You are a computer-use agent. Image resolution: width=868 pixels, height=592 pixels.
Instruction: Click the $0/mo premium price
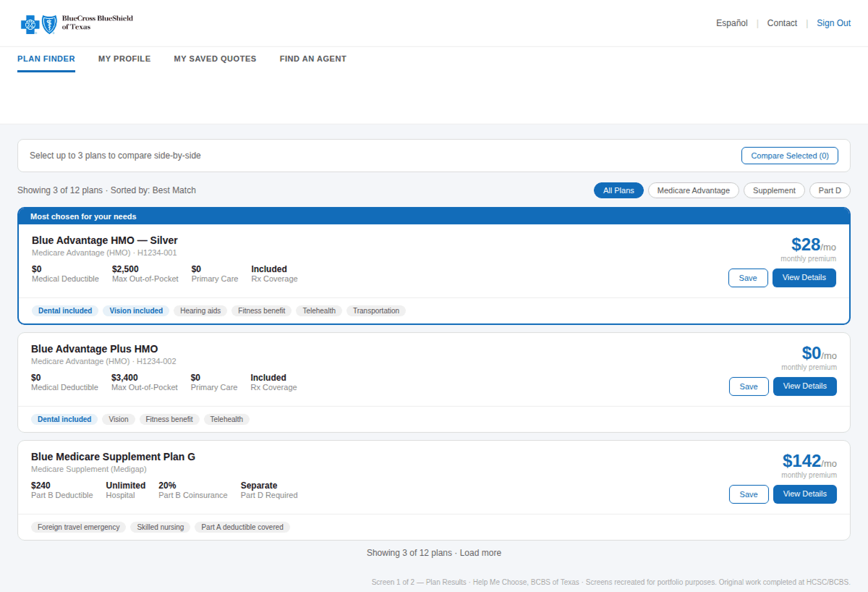[819, 353]
